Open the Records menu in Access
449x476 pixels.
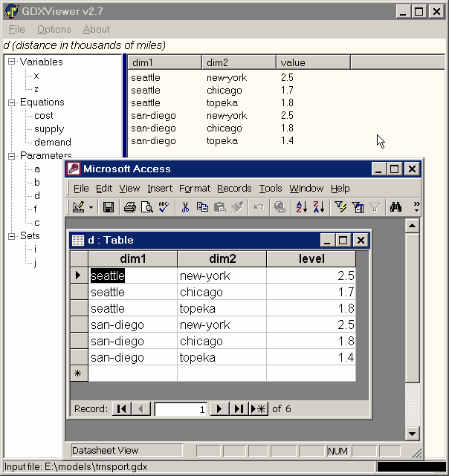tap(234, 189)
